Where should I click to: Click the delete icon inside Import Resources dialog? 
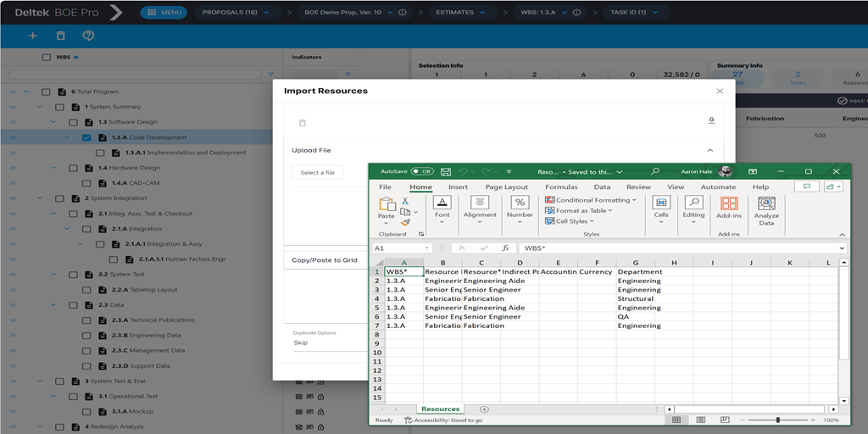tap(302, 123)
